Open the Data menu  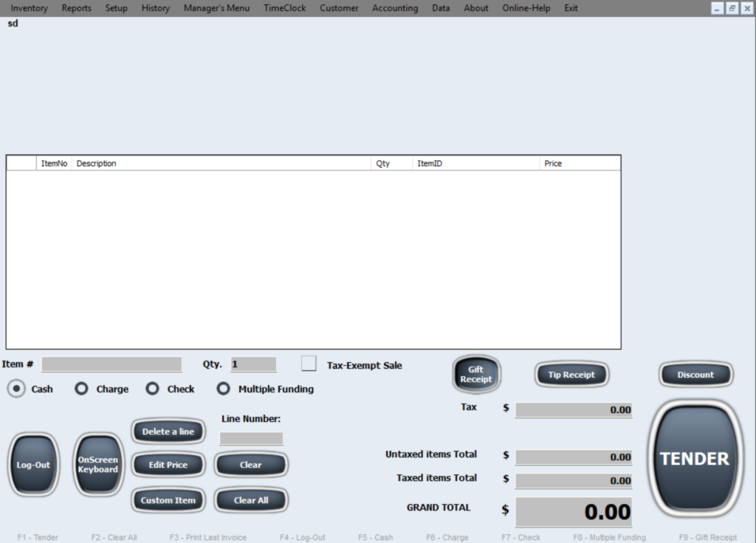point(441,8)
